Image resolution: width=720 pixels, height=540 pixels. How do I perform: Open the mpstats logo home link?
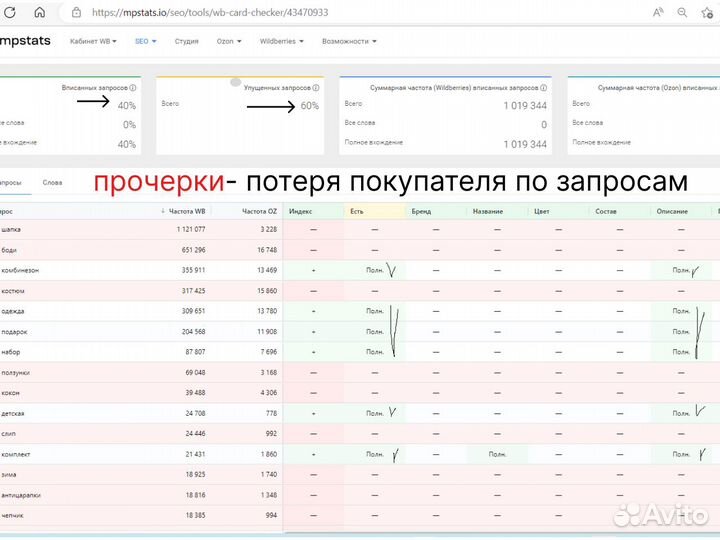(x=25, y=41)
